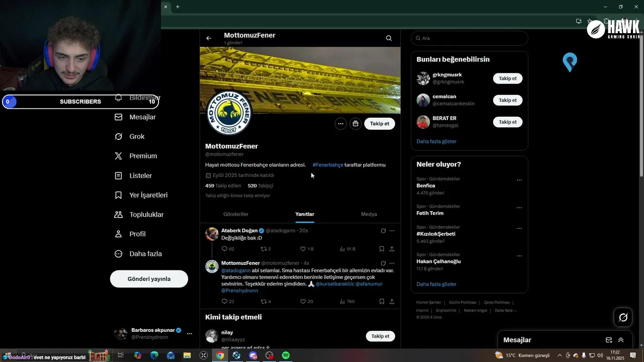
Task: Open the MottomuzFener profile picture
Action: pyautogui.click(x=229, y=113)
